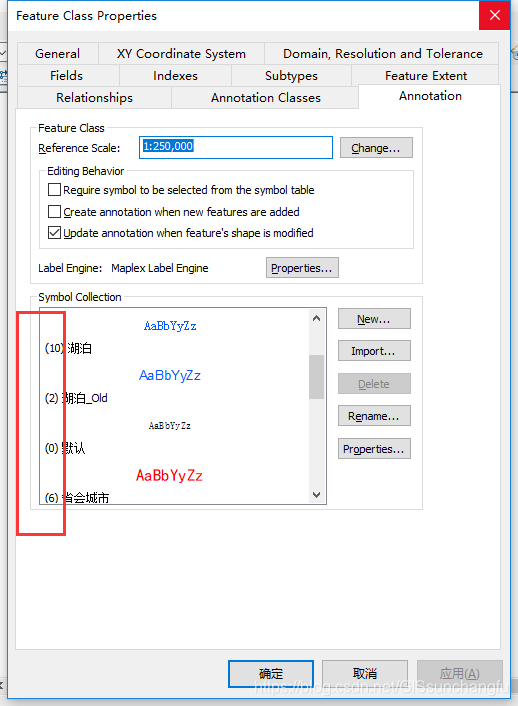The width and height of the screenshot is (518, 706).
Task: Click the 确定 (OK) button
Action: tap(271, 674)
